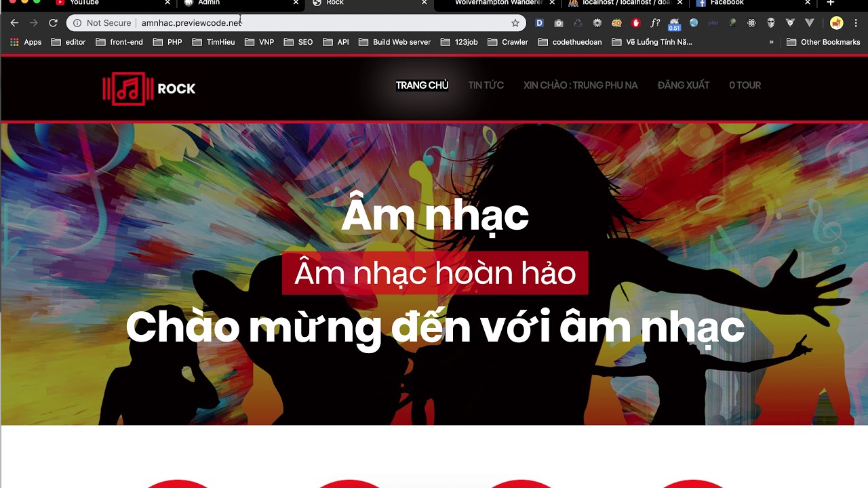The image size is (868, 488).
Task: Open the speed gauge 0.51 extension
Action: click(x=674, y=24)
